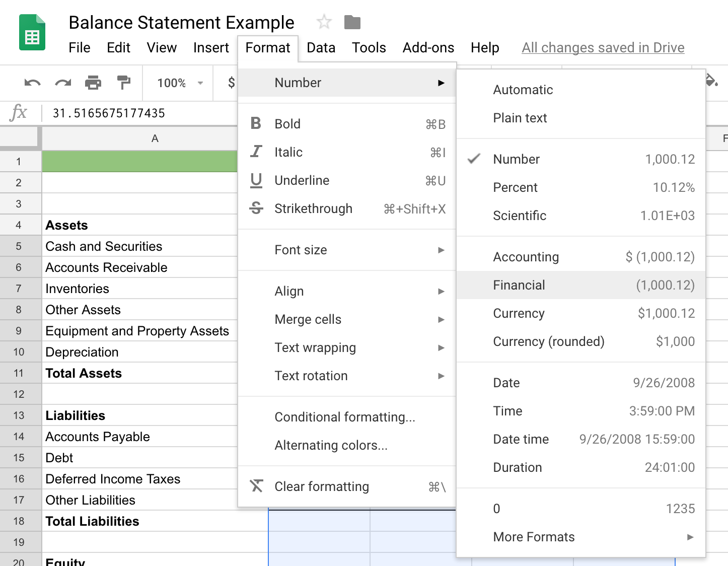
Task: Apply Currency format $1,000.12
Action: [581, 313]
